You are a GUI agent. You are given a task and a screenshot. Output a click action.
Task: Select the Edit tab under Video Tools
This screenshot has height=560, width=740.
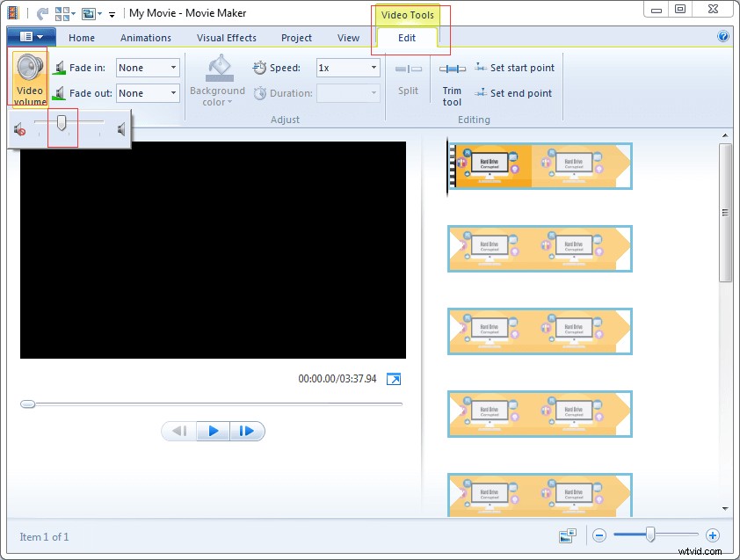coord(405,38)
